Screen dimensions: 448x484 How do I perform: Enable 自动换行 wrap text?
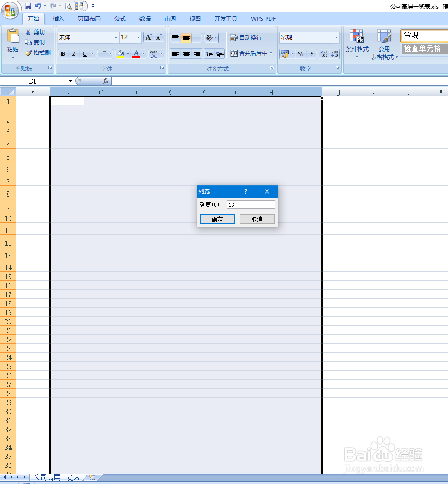coord(246,37)
